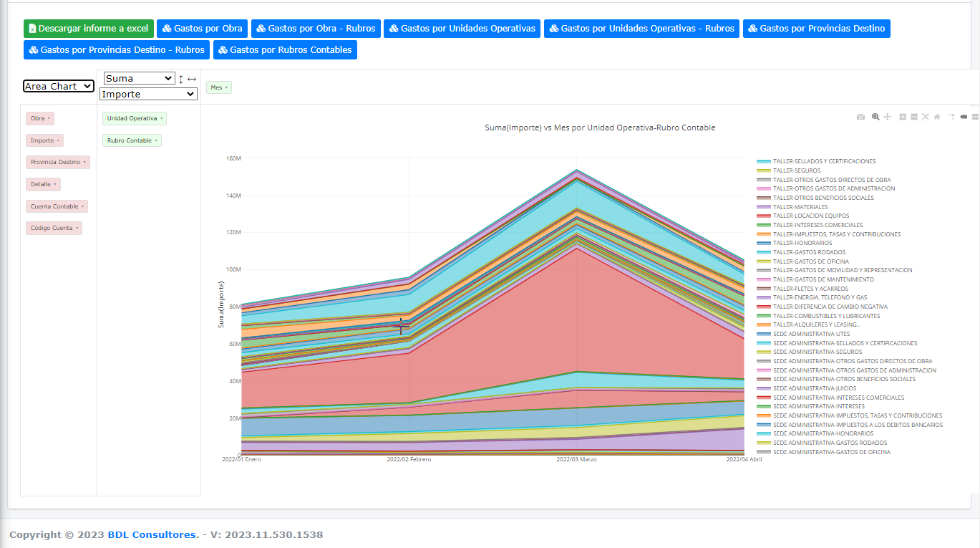Select the Zoom tool in chart toolbar
Image resolution: width=980 pixels, height=548 pixels.
coord(875,117)
